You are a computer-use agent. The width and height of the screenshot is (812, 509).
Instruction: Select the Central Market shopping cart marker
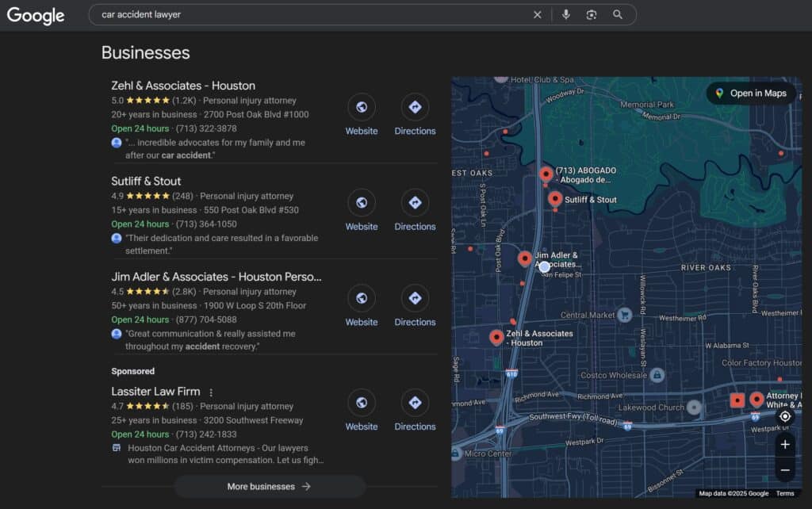625,315
